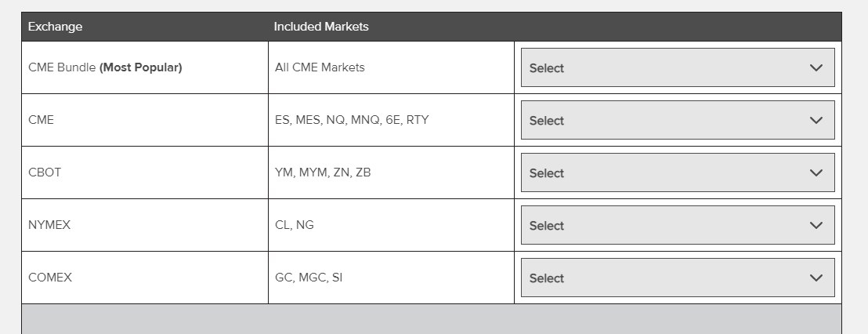Click the chevron arrow in the CBOT row
The image size is (868, 334).
(816, 173)
